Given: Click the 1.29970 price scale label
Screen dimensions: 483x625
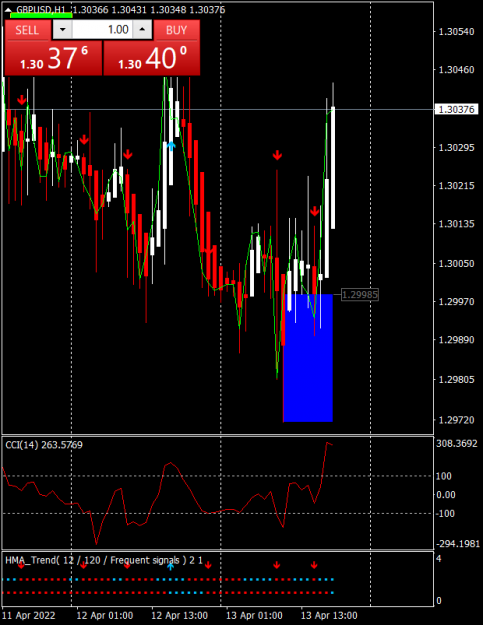Looking at the screenshot, I should 456,302.
